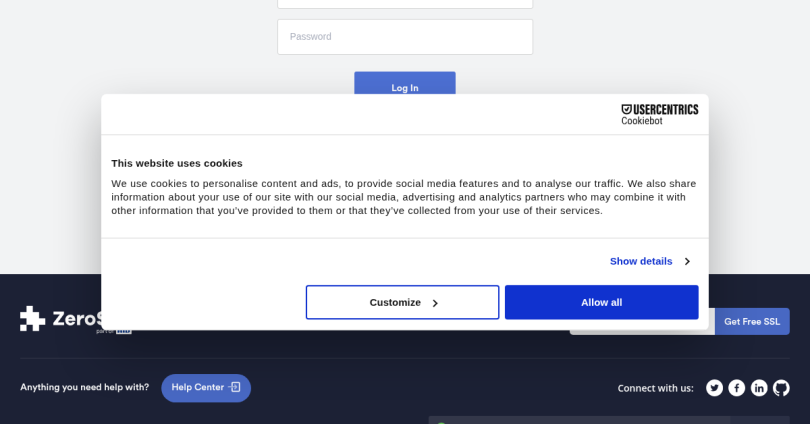Visit the GitHub icon link
The image size is (810, 424).
[781, 388]
